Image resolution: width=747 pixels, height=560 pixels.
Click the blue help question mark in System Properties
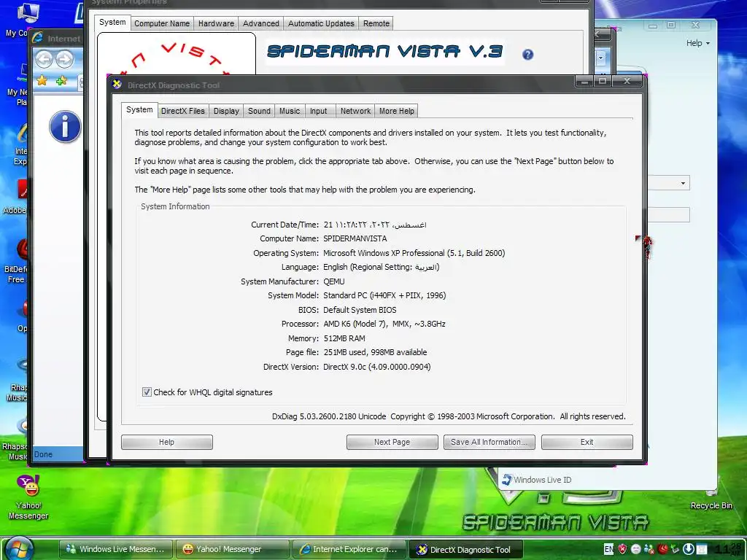click(527, 54)
